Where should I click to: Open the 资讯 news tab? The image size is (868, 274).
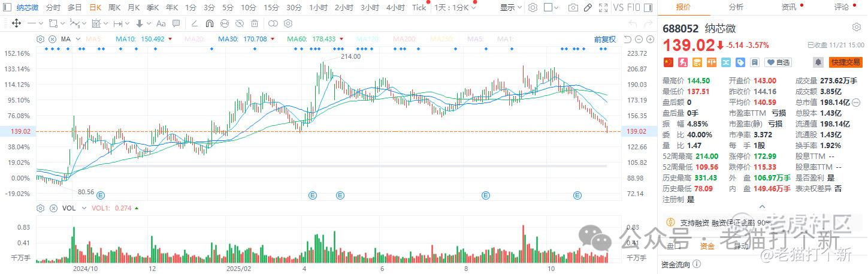(789, 7)
